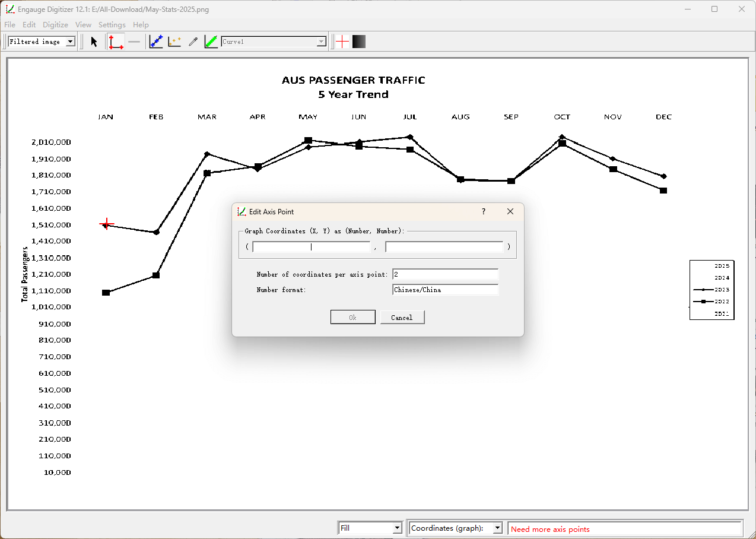The width and height of the screenshot is (756, 539).
Task: Activate the Segment Fill tool
Action: click(x=211, y=41)
